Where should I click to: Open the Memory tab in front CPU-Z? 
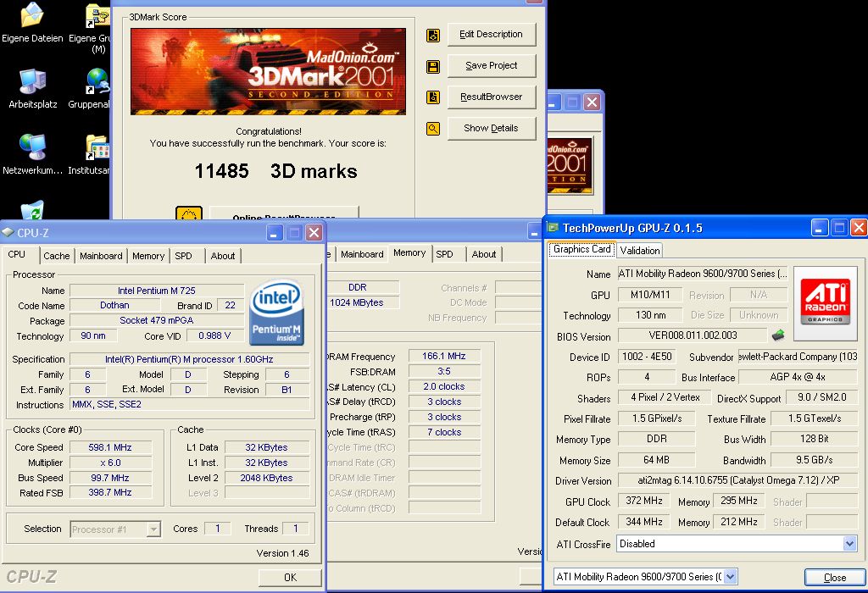click(x=148, y=256)
